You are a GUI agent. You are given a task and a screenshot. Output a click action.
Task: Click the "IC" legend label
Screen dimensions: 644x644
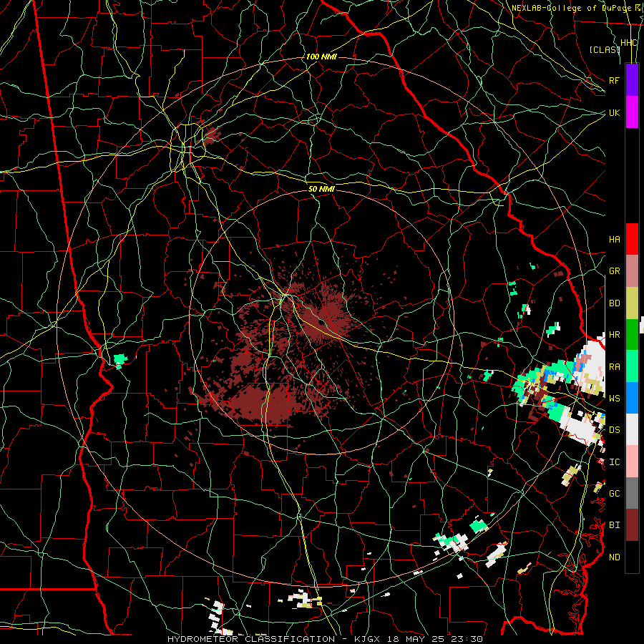click(x=615, y=462)
